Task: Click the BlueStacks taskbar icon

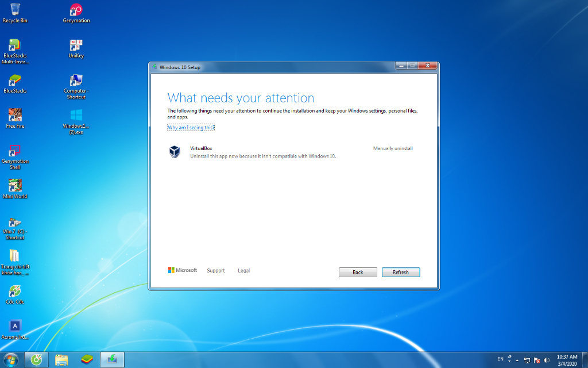Action: coord(87,360)
